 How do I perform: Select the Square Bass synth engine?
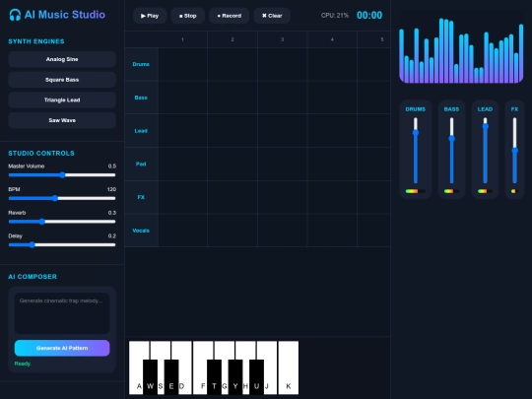pyautogui.click(x=62, y=80)
